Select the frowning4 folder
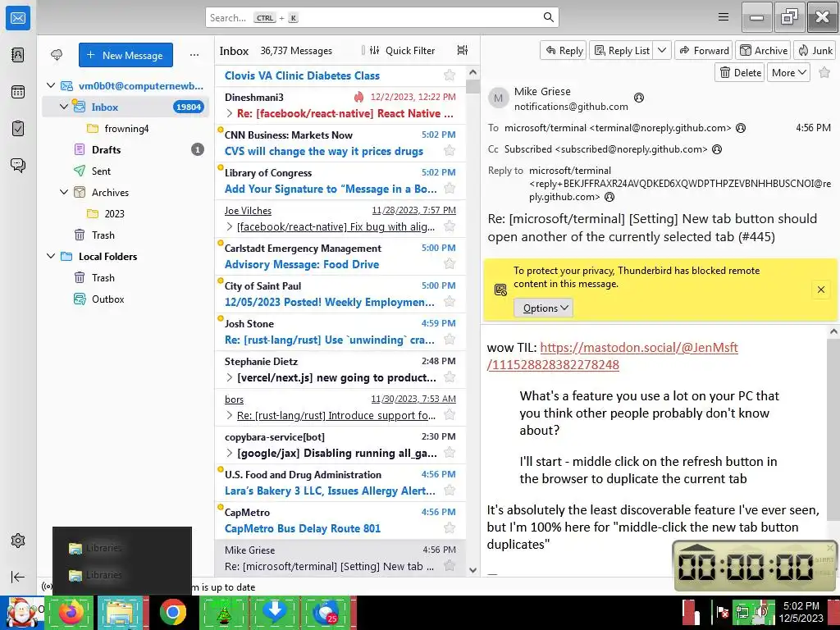The width and height of the screenshot is (840, 630). 126,128
